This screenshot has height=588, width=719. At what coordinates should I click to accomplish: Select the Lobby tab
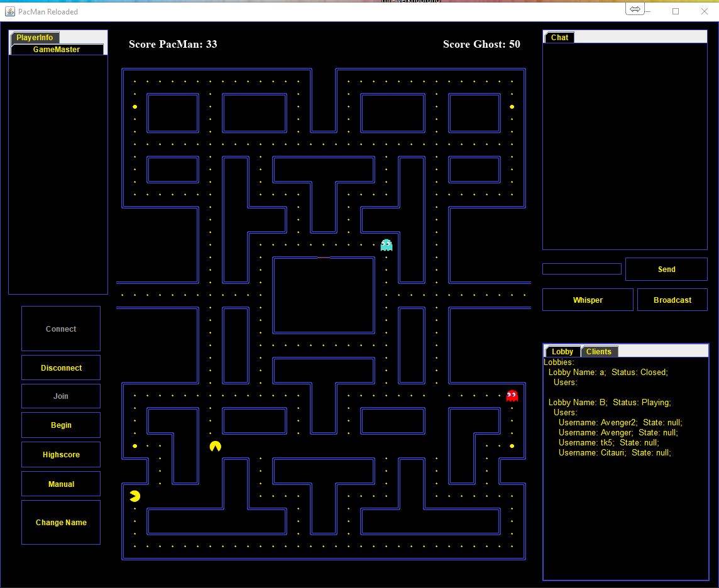pyautogui.click(x=562, y=351)
